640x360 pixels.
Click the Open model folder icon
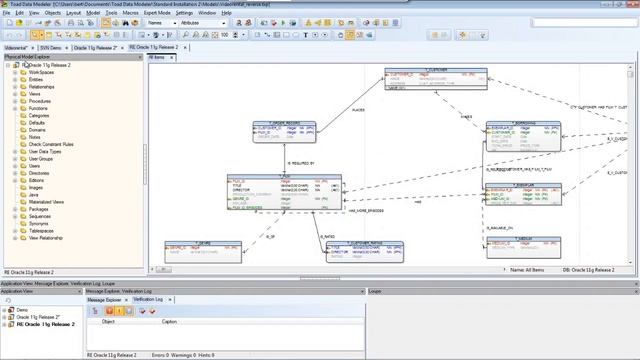(19, 23)
